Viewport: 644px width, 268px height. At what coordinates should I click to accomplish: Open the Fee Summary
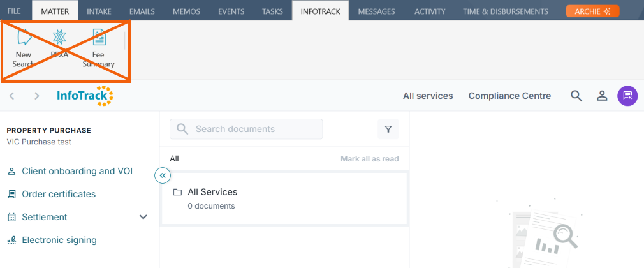(x=99, y=48)
